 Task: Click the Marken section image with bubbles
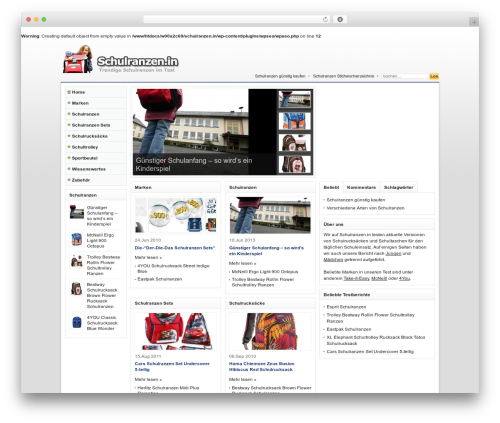click(176, 215)
